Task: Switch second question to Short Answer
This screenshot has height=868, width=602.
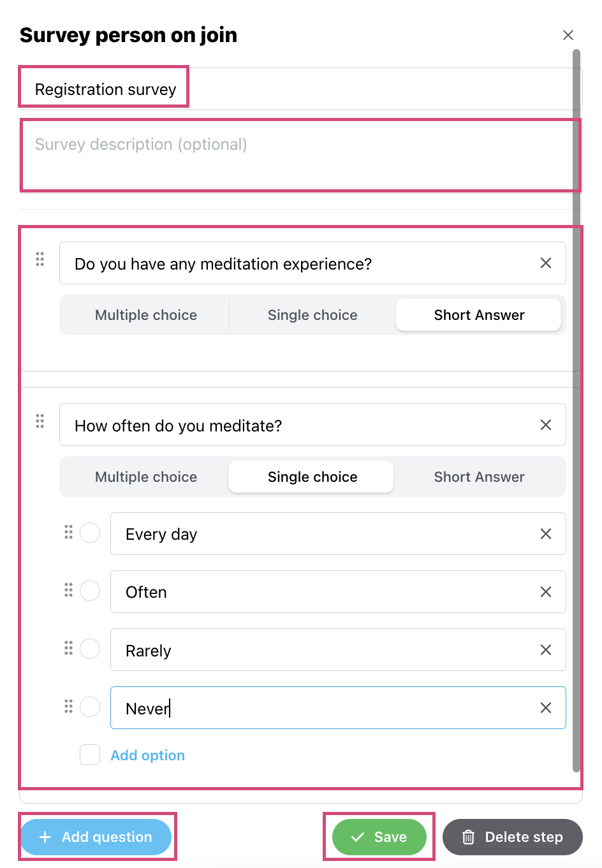Action: click(480, 477)
